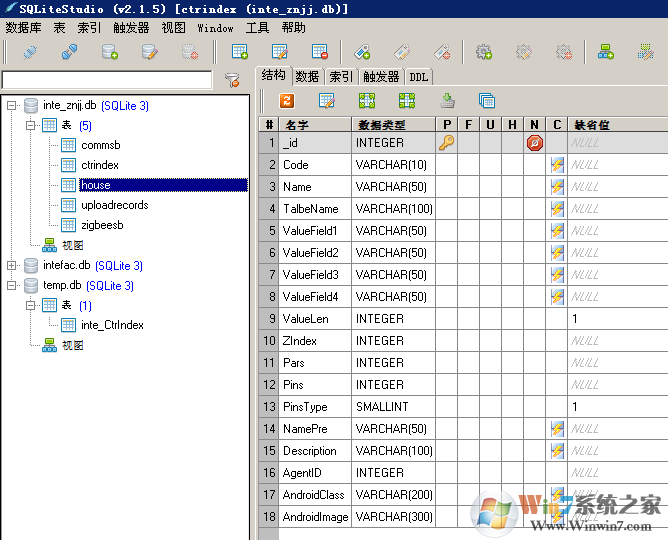Collapse the inte_znjj.db database node
Viewport: 668px width, 540px height.
point(12,105)
